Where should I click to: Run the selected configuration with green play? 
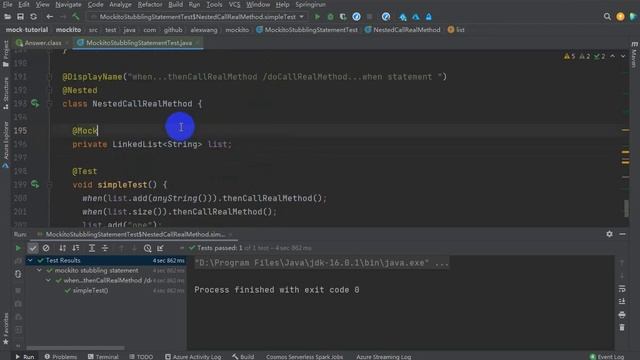[317, 17]
